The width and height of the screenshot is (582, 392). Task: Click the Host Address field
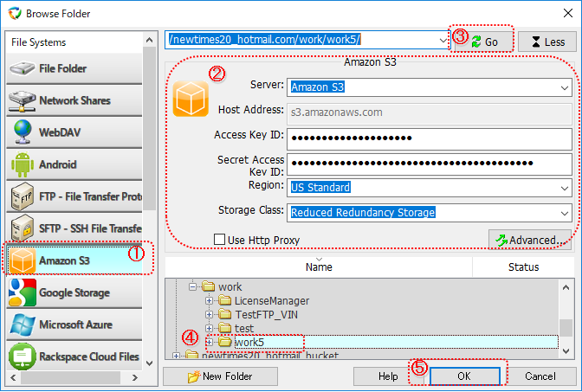coord(429,112)
